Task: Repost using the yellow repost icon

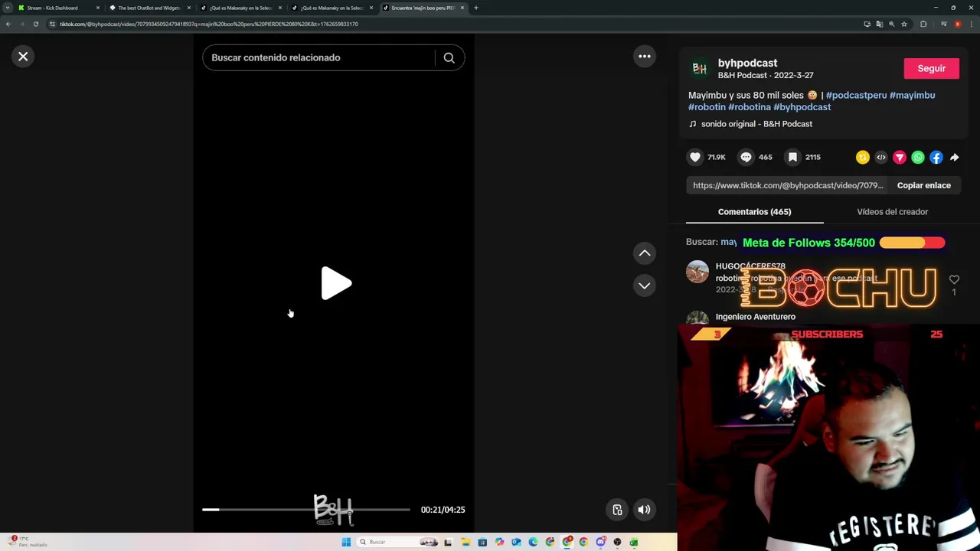Action: [863, 158]
